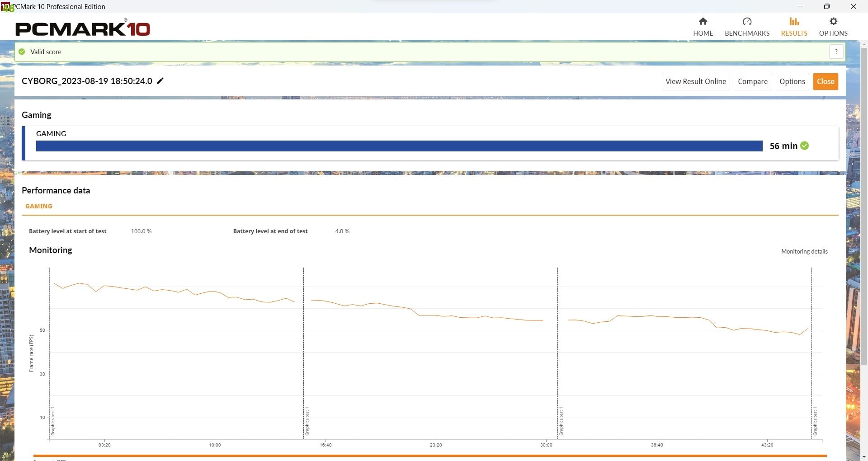
Task: Click the options gear icon
Action: coord(833,21)
